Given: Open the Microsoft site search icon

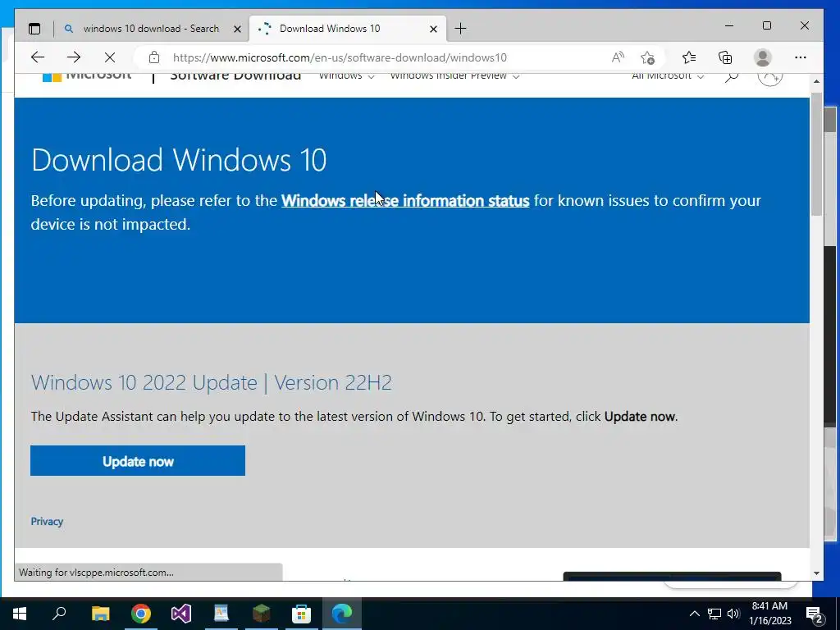Looking at the screenshot, I should [731, 76].
